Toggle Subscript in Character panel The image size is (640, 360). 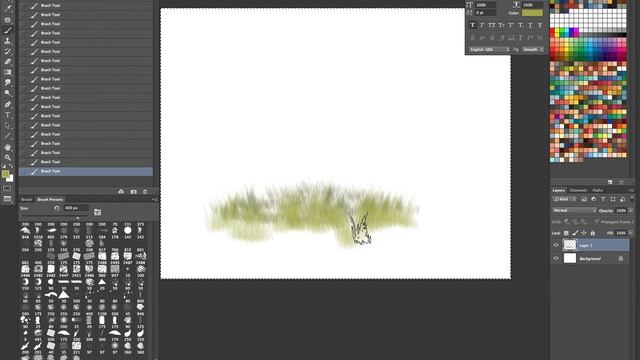tap(521, 25)
